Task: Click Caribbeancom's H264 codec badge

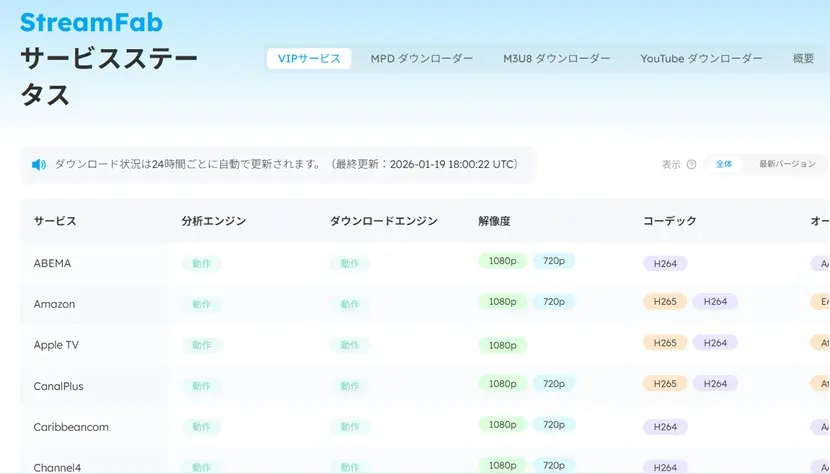Action: 665,427
